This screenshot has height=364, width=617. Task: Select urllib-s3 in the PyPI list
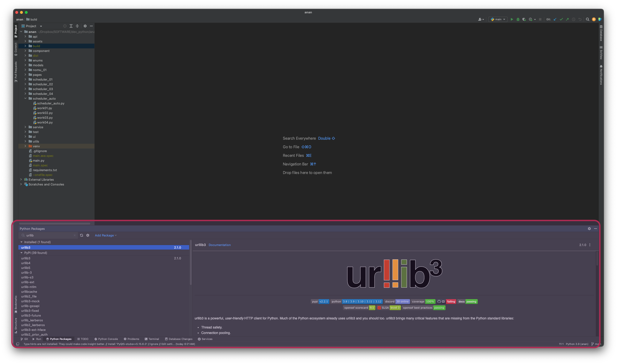[27, 277]
